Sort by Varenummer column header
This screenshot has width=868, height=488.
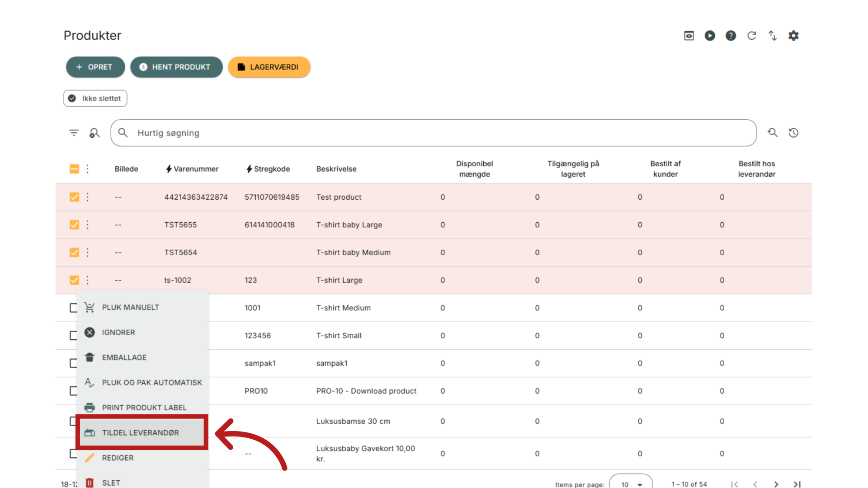(192, 169)
